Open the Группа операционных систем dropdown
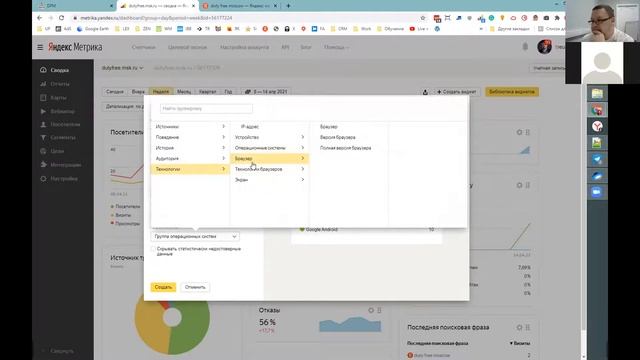 click(195, 236)
